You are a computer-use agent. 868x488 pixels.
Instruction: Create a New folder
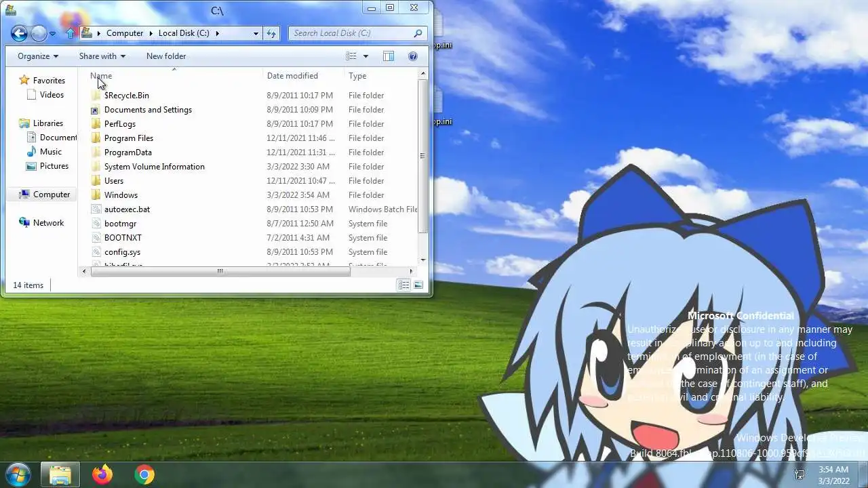pos(166,56)
